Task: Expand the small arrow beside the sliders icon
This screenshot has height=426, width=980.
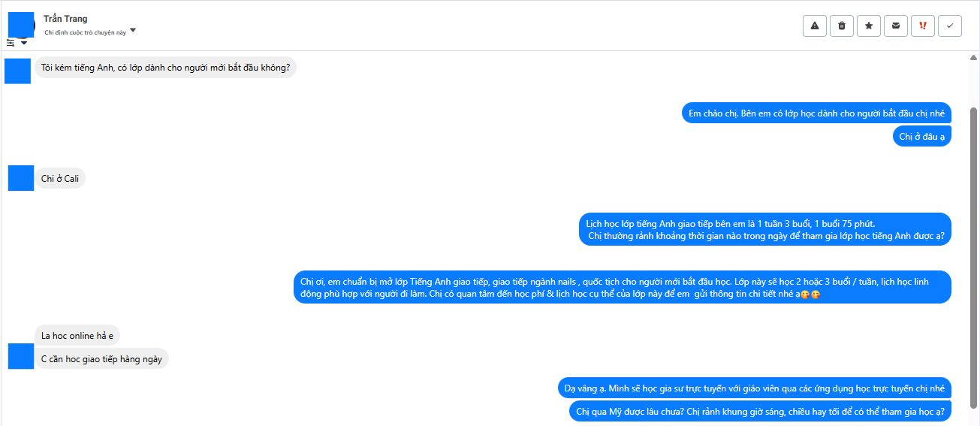Action: pos(24,43)
